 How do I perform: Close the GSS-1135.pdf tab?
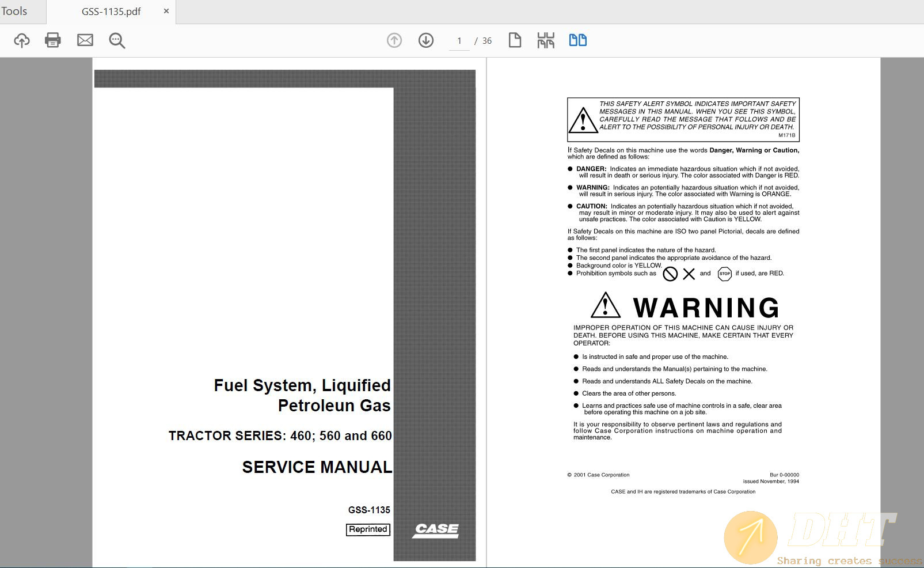coord(166,11)
